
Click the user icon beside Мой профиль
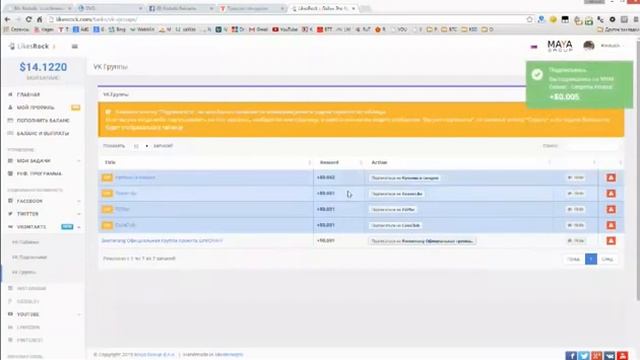(x=10, y=107)
